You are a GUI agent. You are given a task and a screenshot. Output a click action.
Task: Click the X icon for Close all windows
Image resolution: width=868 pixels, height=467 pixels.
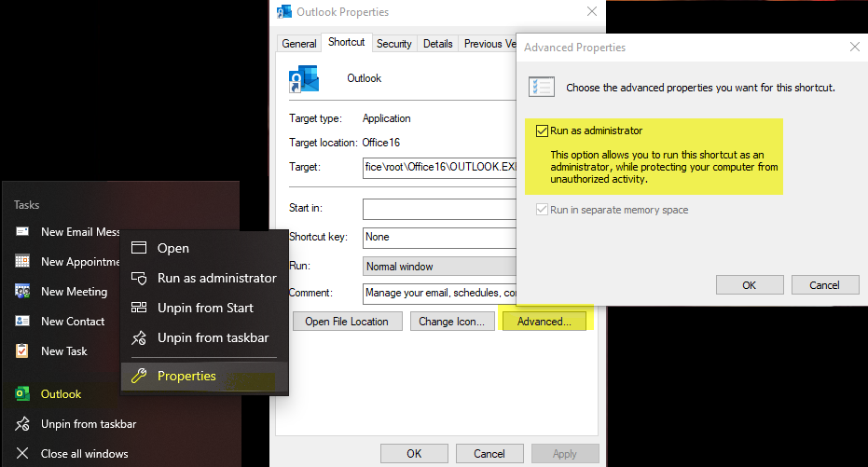pyautogui.click(x=22, y=453)
